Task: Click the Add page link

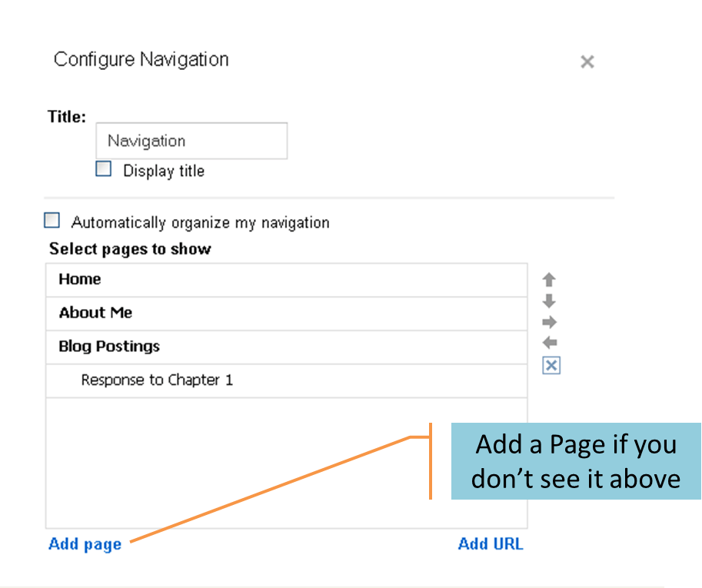Action: [x=83, y=544]
